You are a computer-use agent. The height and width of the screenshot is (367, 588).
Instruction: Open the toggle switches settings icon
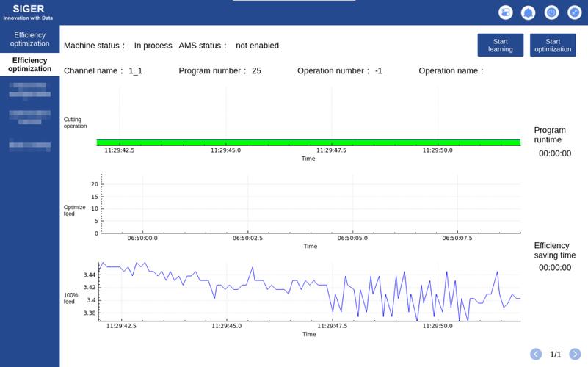506,12
